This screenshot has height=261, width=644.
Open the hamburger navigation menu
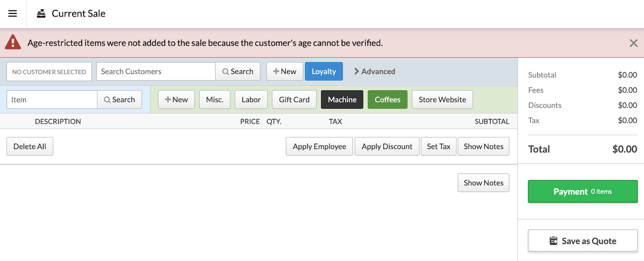[x=13, y=13]
